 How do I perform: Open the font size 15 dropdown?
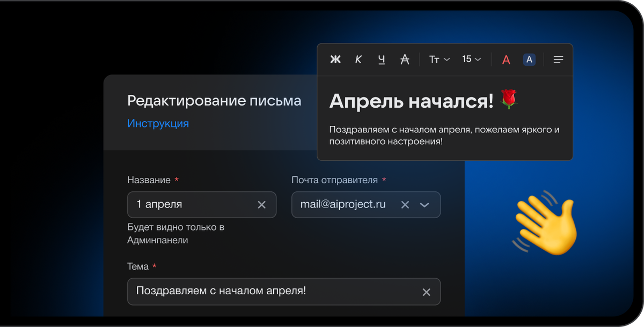470,60
